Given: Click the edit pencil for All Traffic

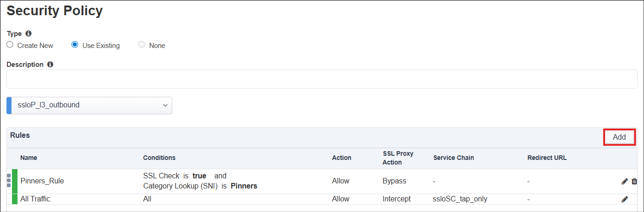Looking at the screenshot, I should pyautogui.click(x=625, y=199).
